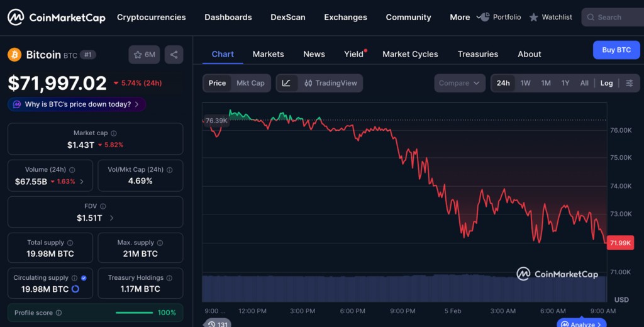The image size is (644, 327).
Task: Click the 4.69% Vol/Mkt Cap value
Action: [x=140, y=181]
